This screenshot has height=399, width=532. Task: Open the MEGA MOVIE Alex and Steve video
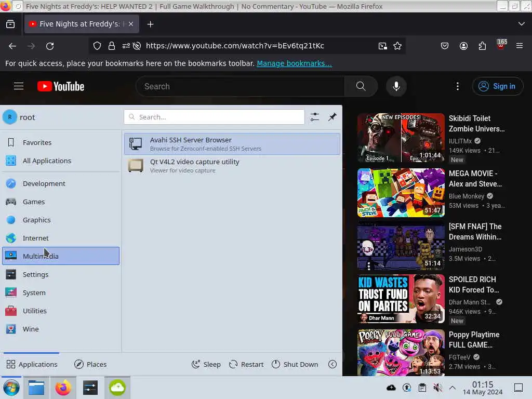click(401, 193)
